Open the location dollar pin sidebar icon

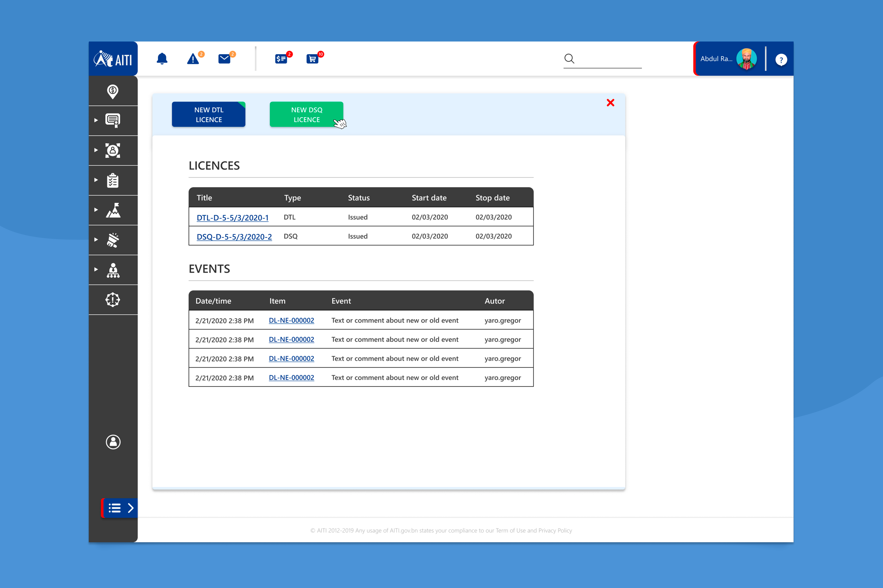(112, 91)
